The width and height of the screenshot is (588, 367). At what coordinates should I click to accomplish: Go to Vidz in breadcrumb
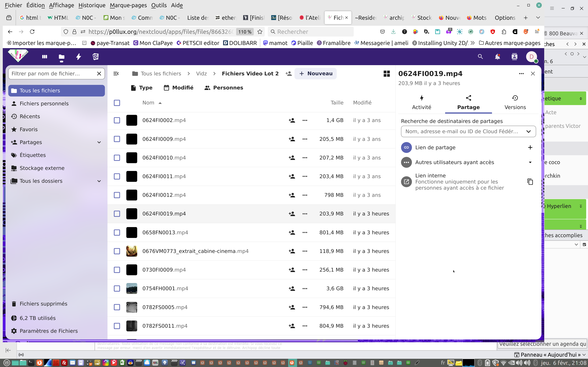coord(201,74)
